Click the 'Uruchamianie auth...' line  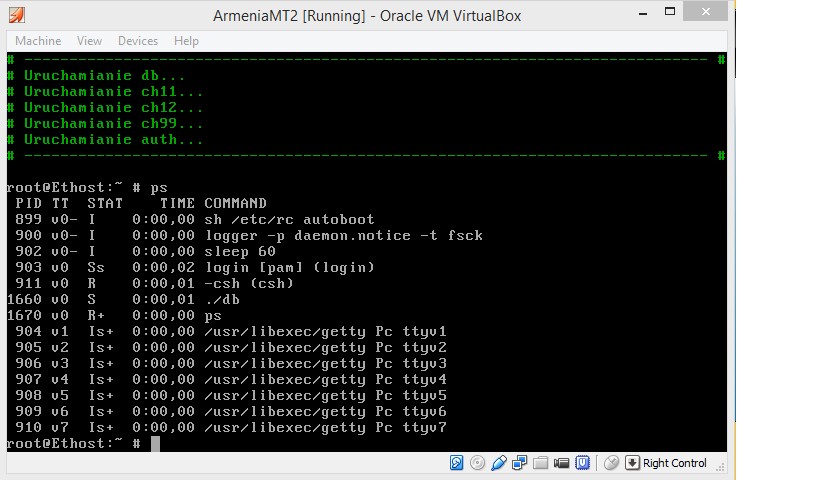[105, 140]
